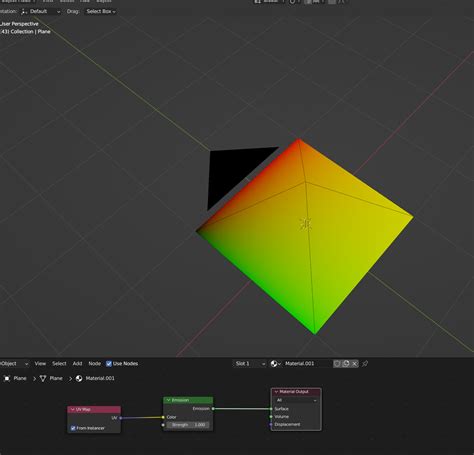Screen dimensions: 474x455
Task: Click Material.001 sphere icon in breadcrumb
Action: coord(79,378)
